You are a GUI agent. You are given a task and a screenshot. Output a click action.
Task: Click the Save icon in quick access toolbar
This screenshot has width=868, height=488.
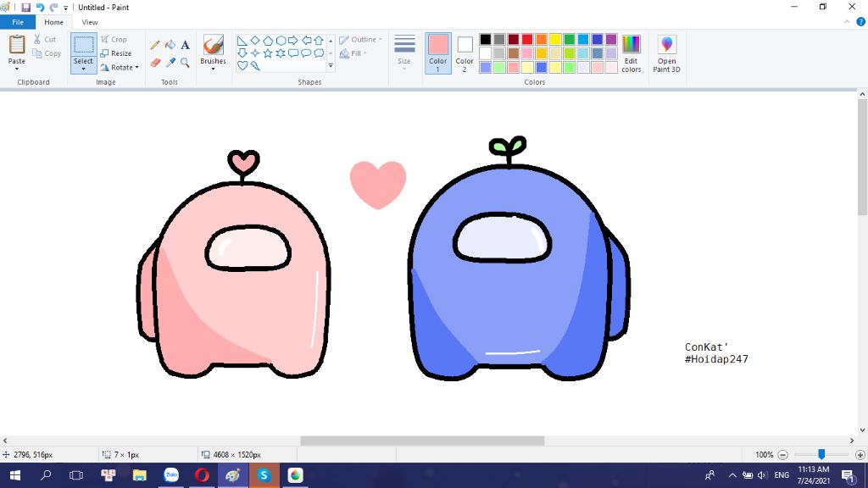point(25,7)
